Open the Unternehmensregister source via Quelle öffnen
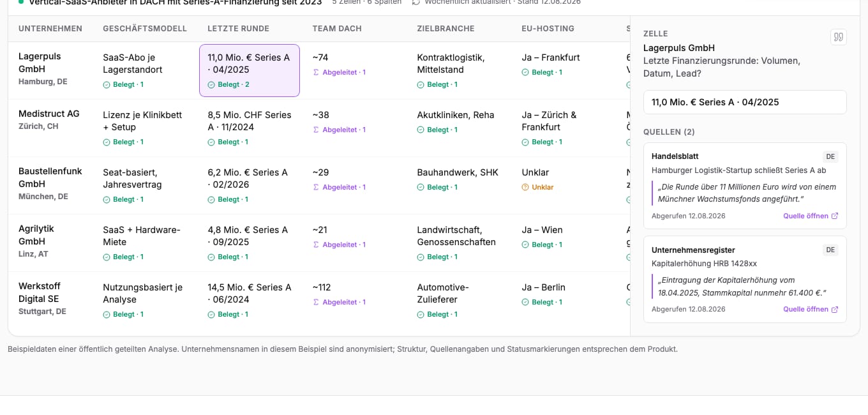 811,309
